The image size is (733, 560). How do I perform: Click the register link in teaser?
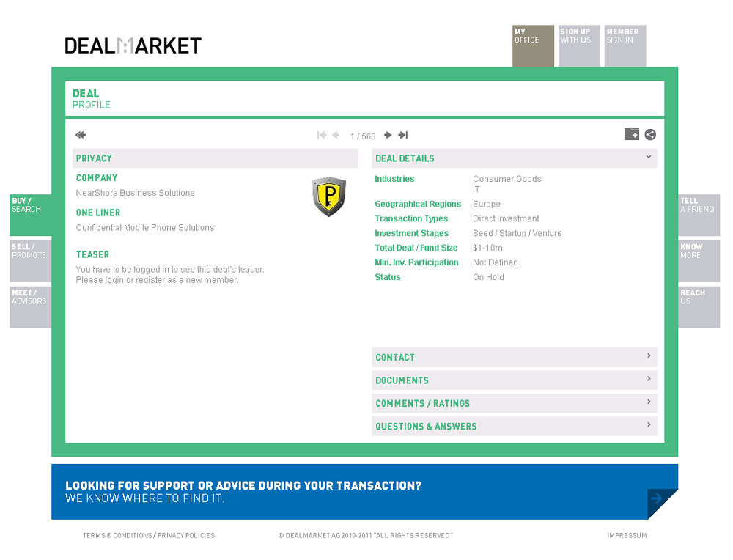coord(150,280)
